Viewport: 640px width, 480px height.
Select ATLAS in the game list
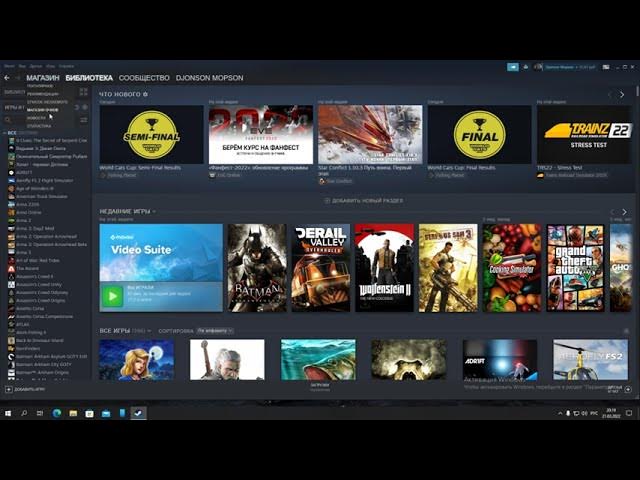click(22, 324)
